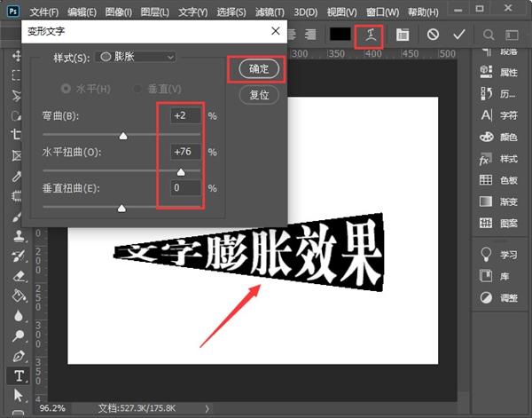Image resolution: width=532 pixels, height=418 pixels.
Task: Click the 确定 button
Action: click(256, 68)
